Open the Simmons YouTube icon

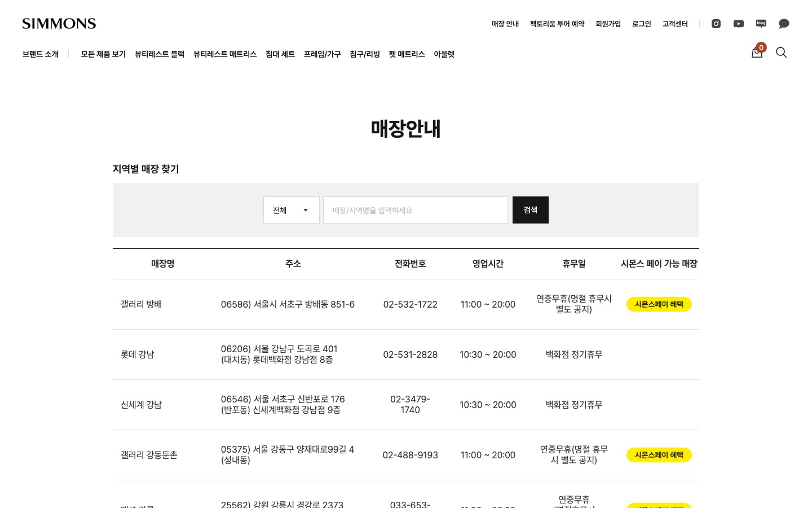pos(739,24)
